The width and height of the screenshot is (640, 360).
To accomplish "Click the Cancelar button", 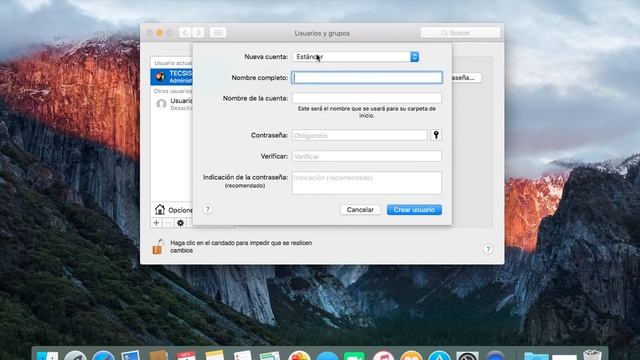I will point(360,210).
